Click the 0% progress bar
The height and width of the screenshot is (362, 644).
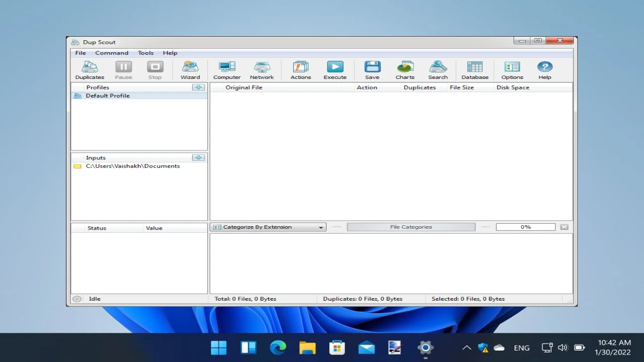tap(526, 227)
